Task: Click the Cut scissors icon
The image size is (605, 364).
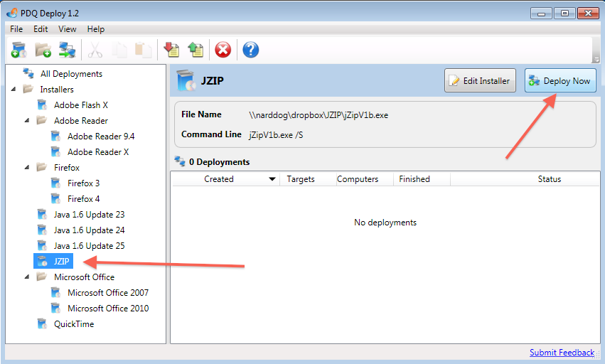Action: tap(95, 50)
